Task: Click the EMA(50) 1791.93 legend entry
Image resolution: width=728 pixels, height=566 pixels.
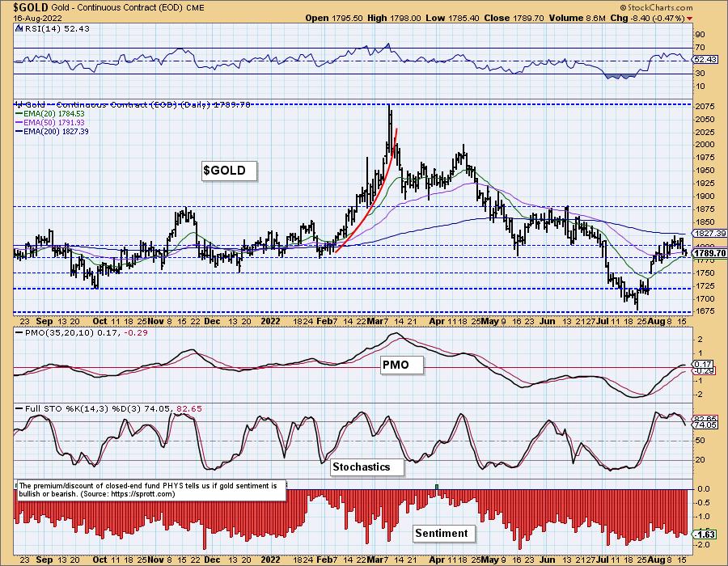Action: coord(50,122)
